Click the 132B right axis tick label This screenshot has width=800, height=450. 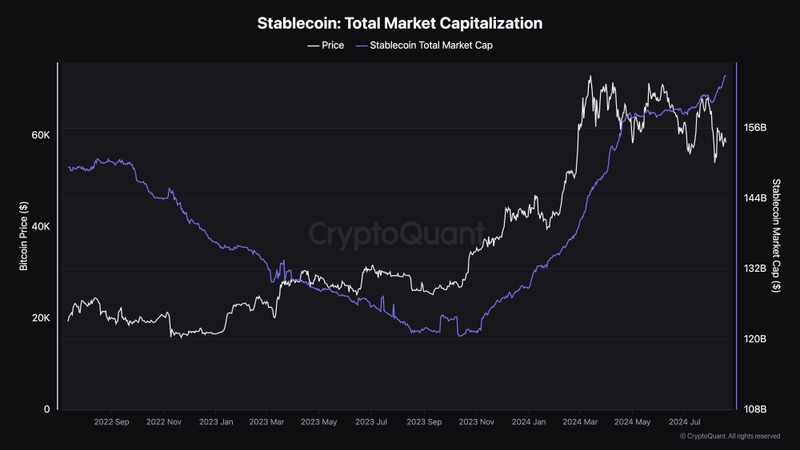755,269
